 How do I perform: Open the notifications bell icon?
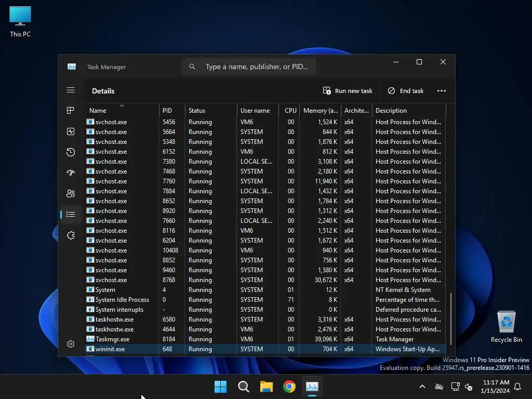[x=517, y=387]
